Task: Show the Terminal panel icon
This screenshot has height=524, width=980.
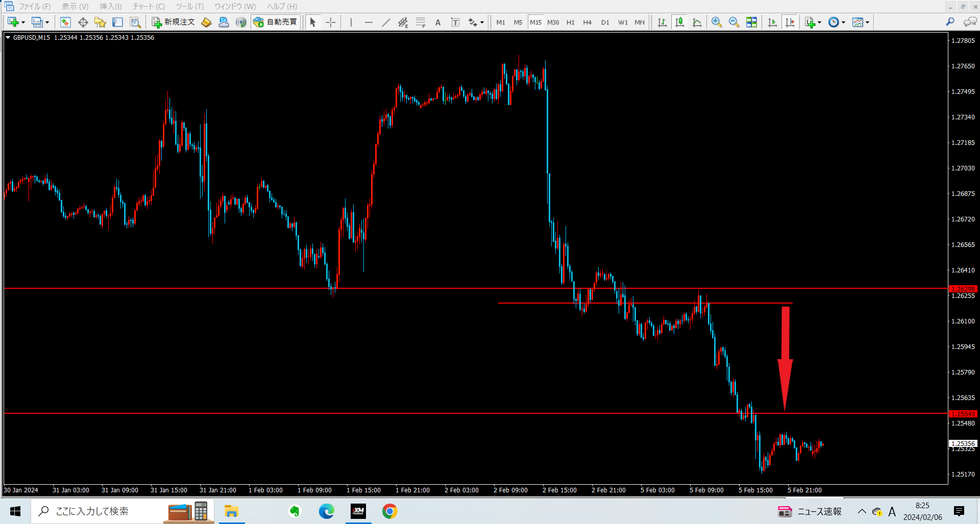Action: (117, 22)
